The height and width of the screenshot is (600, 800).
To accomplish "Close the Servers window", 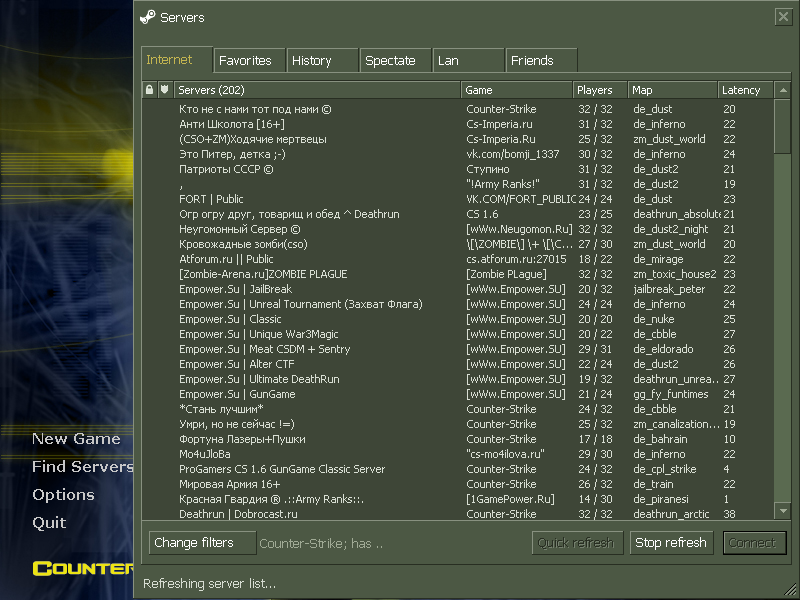I will coord(783,17).
